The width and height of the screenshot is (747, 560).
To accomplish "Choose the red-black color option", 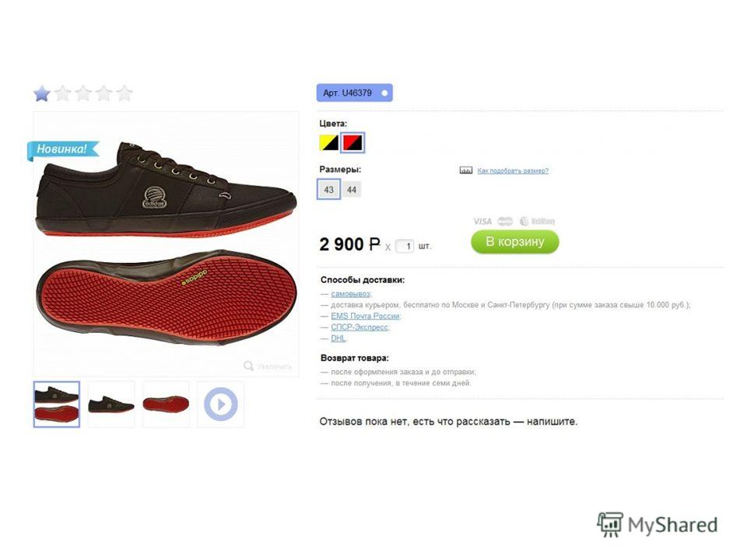I will [352, 142].
